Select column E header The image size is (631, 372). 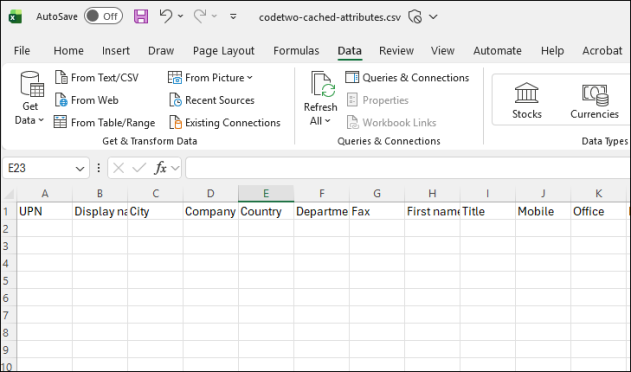(266, 194)
